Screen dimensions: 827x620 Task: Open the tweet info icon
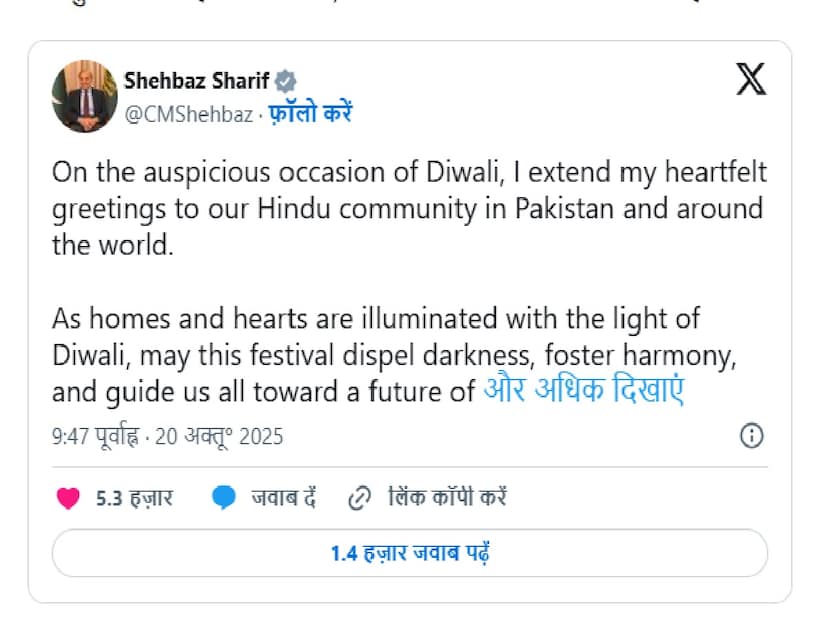[x=751, y=436]
